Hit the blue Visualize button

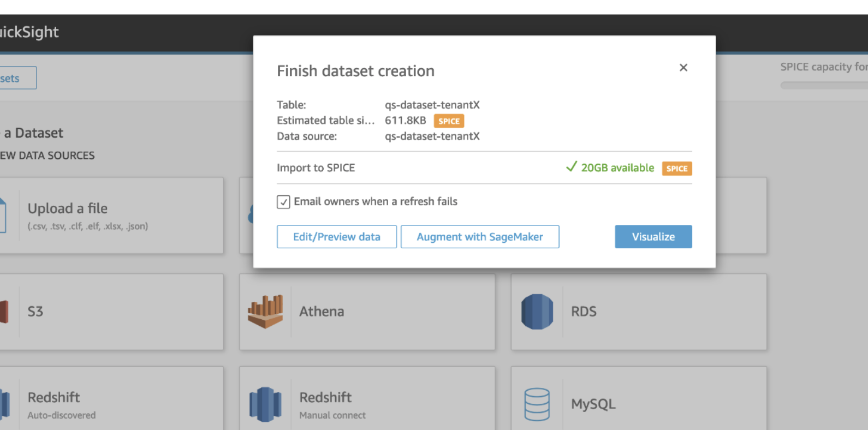coord(653,237)
